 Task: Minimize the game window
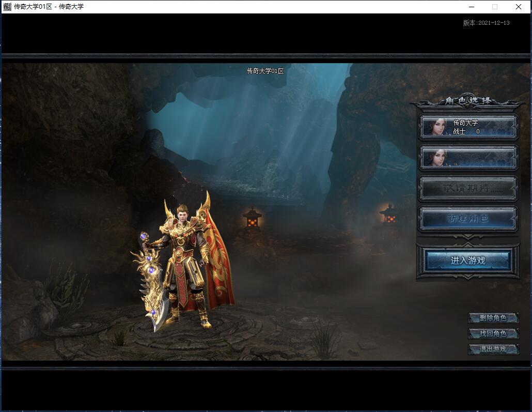pyautogui.click(x=472, y=7)
